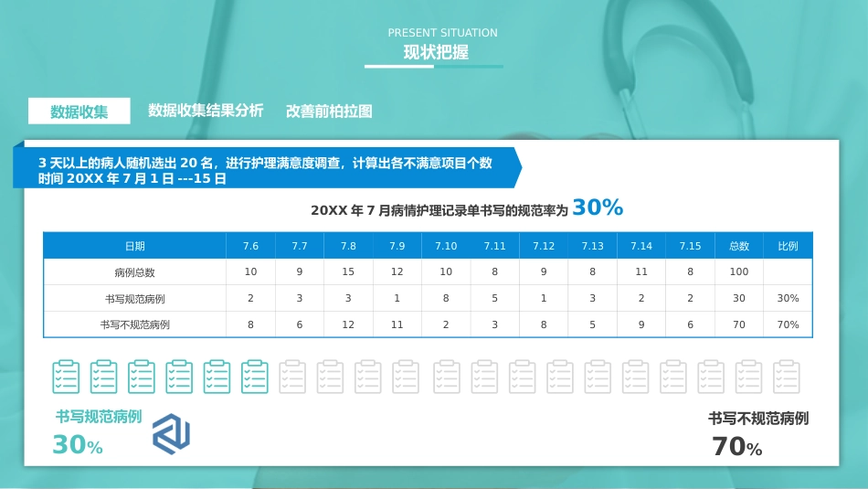
Task: Click the blue banner survey description text
Action: pos(265,163)
